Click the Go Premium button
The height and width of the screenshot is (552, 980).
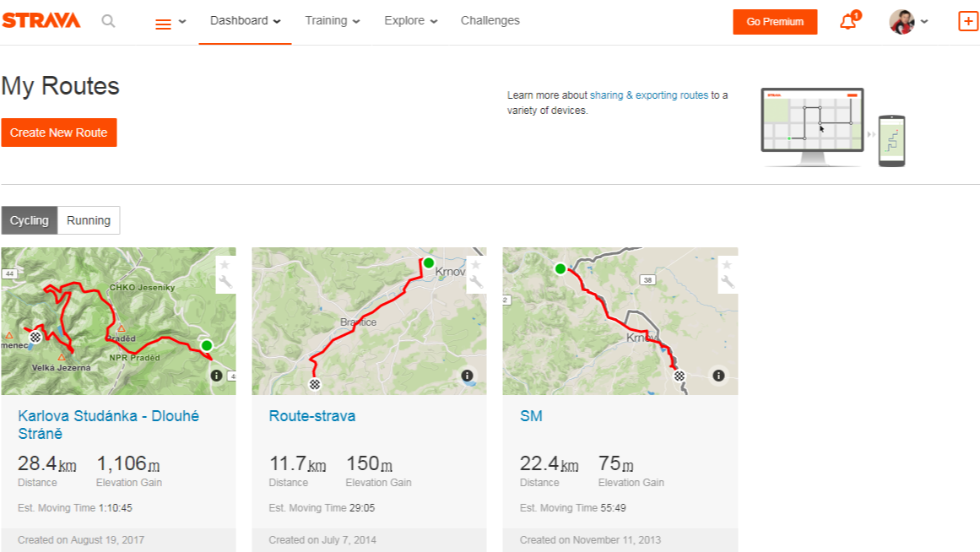coord(775,22)
